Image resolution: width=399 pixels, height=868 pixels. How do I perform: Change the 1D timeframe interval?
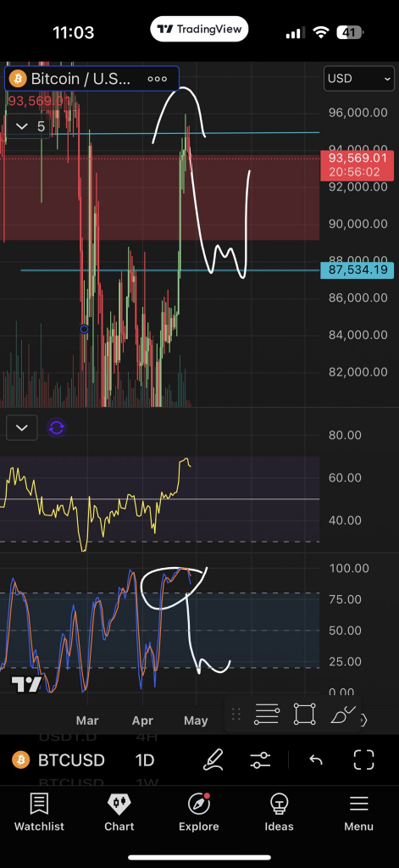pos(145,760)
